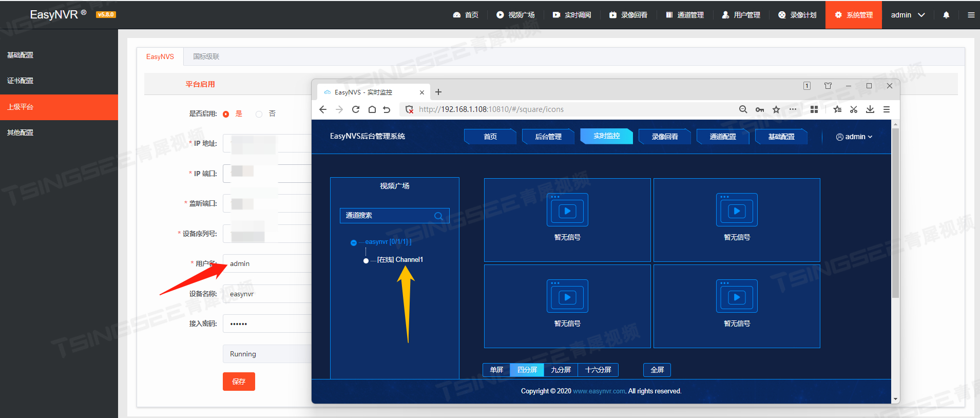The width and height of the screenshot is (980, 418).
Task: Open 其他配置 in the left sidebar
Action: coord(59,132)
